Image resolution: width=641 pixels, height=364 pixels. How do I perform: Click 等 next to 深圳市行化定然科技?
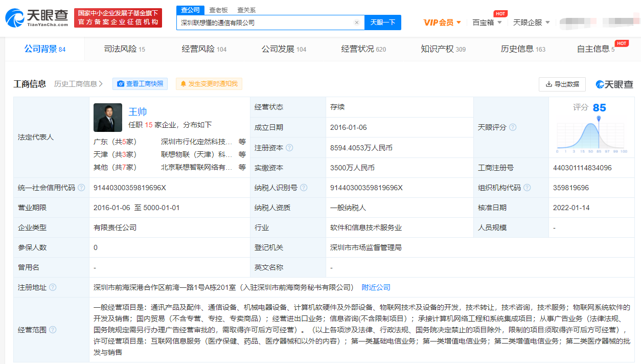pos(242,142)
